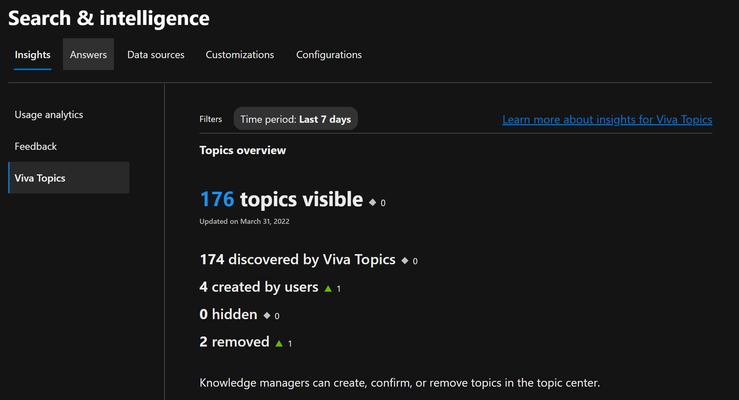Click green up arrow beside created by users
This screenshot has height=400, width=739.
coord(328,288)
